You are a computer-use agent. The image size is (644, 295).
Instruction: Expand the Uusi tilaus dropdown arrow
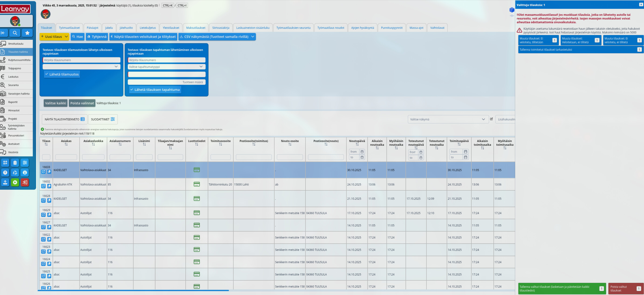66,37
